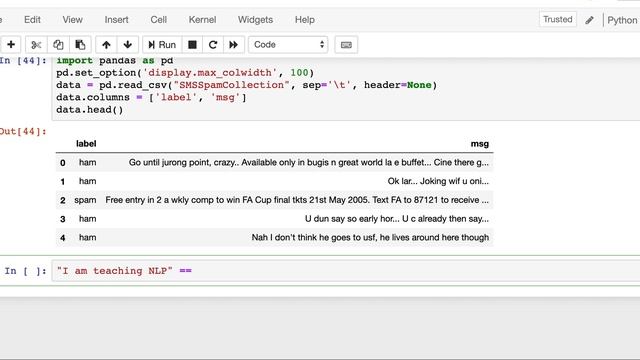Open the Help menu

point(305,20)
